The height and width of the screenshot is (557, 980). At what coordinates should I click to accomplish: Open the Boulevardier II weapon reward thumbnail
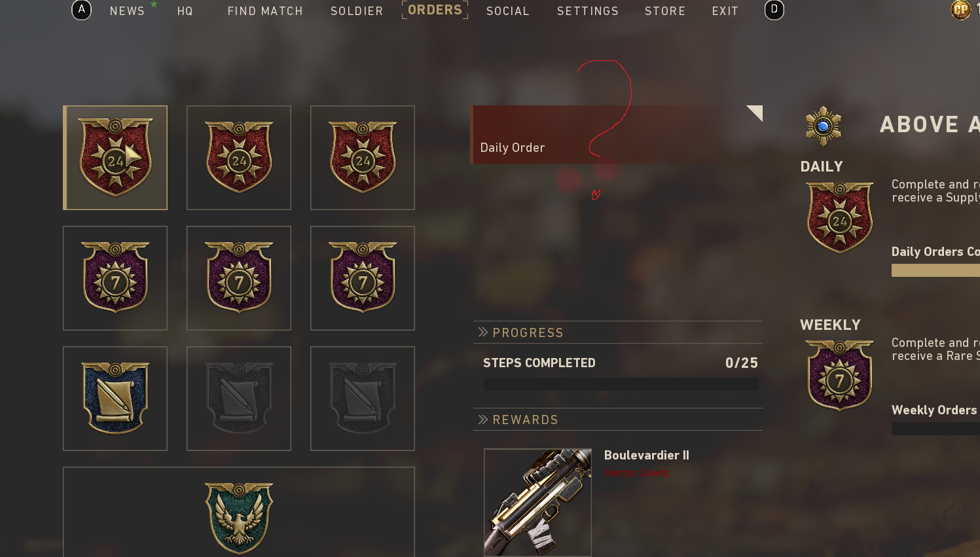[537, 502]
